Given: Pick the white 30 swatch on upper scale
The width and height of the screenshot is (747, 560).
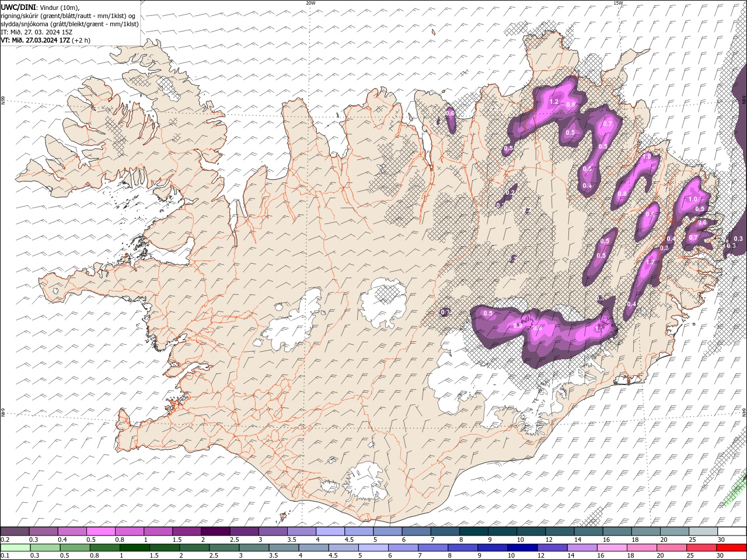Looking at the screenshot, I should pyautogui.click(x=732, y=531).
